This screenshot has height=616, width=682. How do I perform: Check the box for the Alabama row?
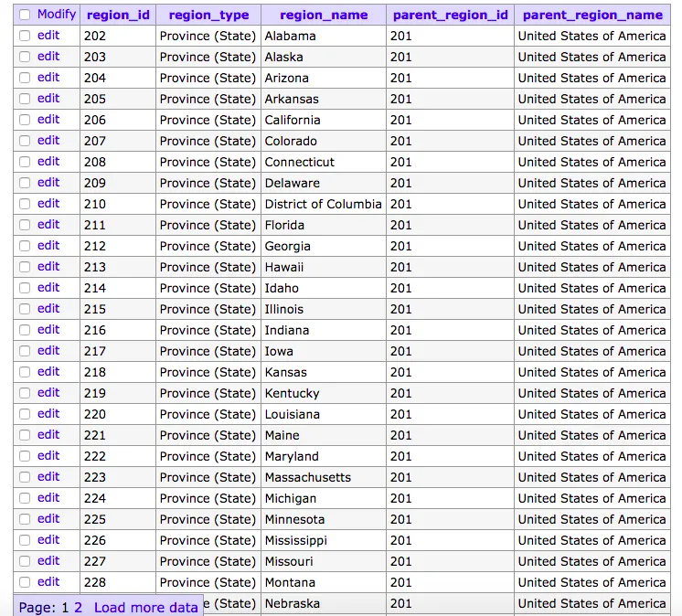pyautogui.click(x=25, y=36)
